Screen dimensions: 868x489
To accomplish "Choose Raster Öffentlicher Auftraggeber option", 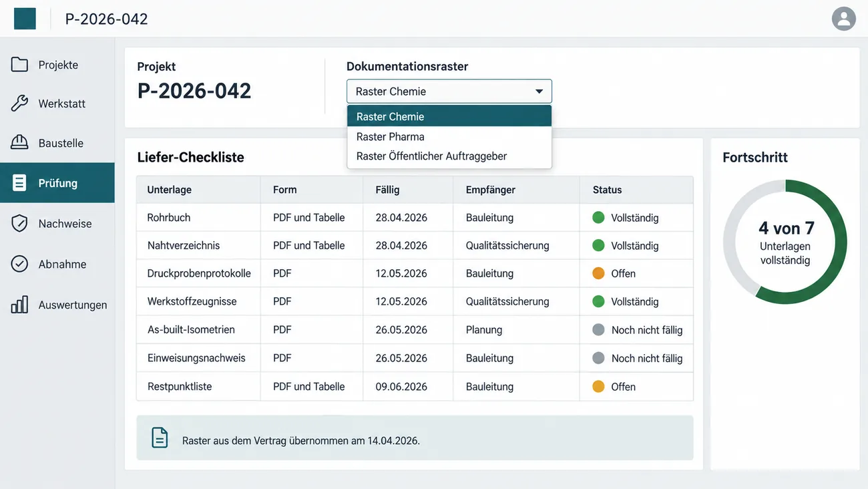I will [x=449, y=156].
